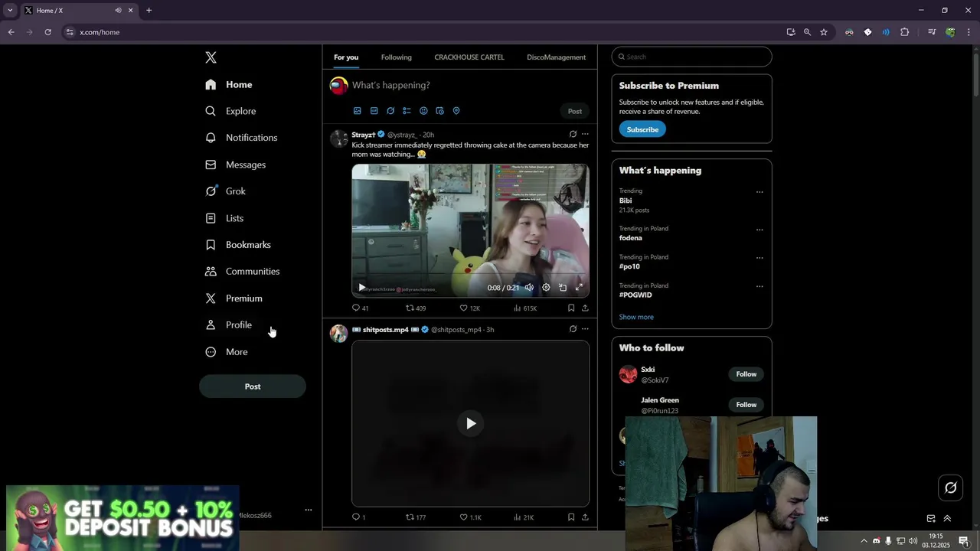Play the Strayz video
Image resolution: width=980 pixels, height=551 pixels.
tap(362, 288)
